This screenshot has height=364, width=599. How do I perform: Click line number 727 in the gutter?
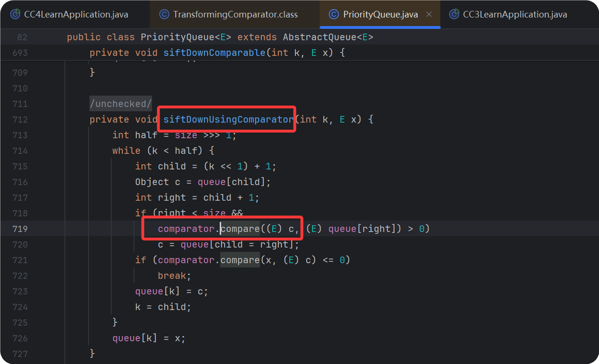21,354
